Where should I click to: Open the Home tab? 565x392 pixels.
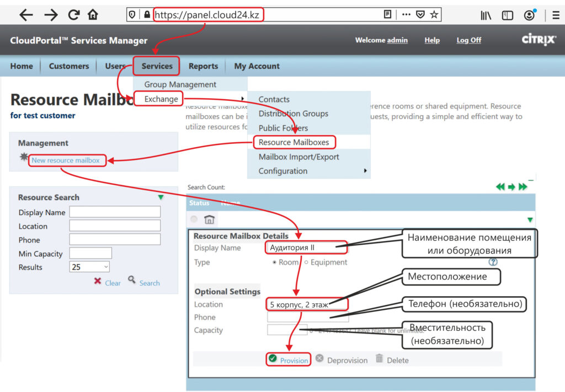(x=22, y=66)
